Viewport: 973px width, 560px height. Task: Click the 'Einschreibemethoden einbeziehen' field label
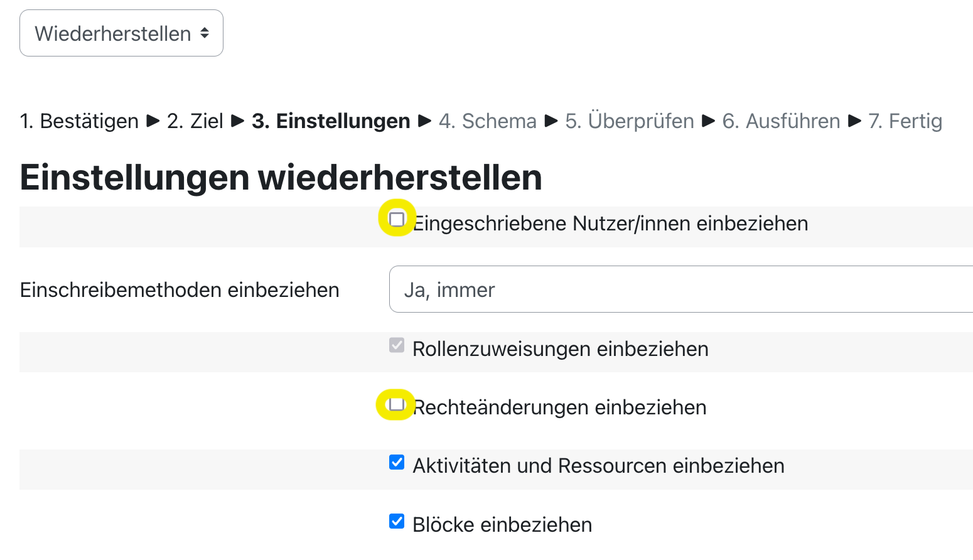pos(180,290)
